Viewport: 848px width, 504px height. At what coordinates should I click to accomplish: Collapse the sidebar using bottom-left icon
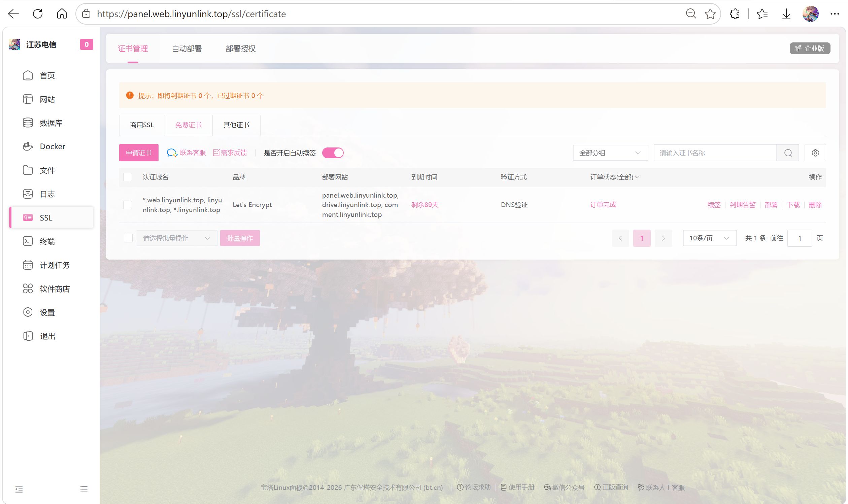(x=19, y=489)
